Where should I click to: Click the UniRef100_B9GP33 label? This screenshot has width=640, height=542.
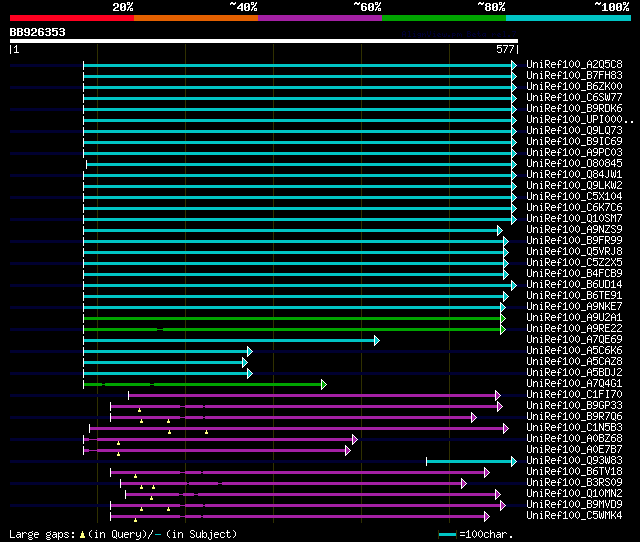(x=574, y=406)
